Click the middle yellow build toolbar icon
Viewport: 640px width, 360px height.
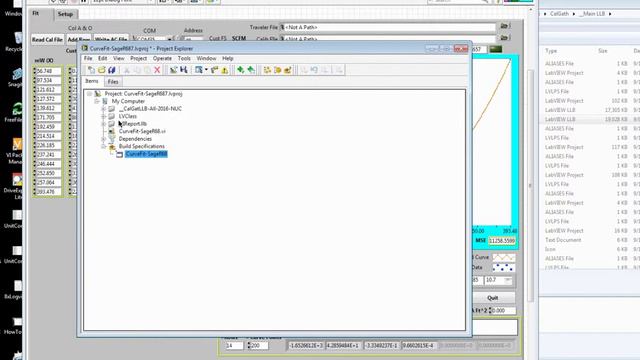278,70
